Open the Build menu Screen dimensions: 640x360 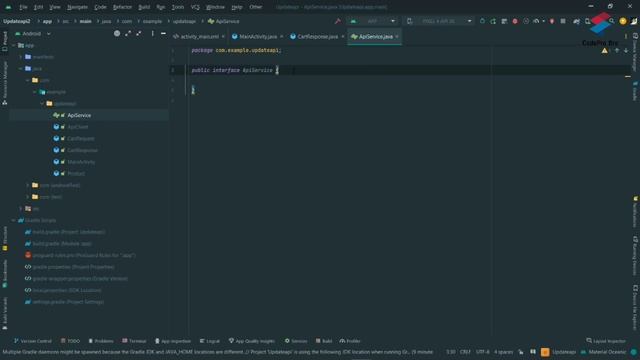point(144,7)
